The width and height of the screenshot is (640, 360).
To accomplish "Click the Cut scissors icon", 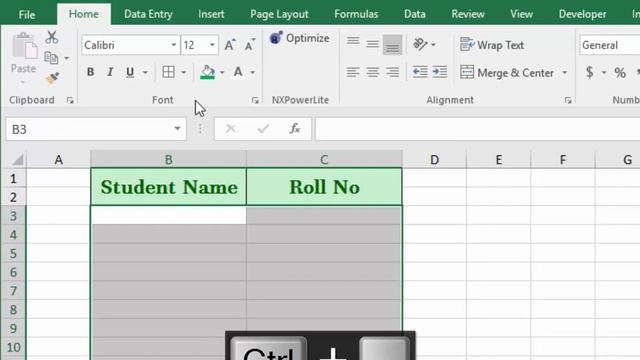I will pyautogui.click(x=52, y=38).
